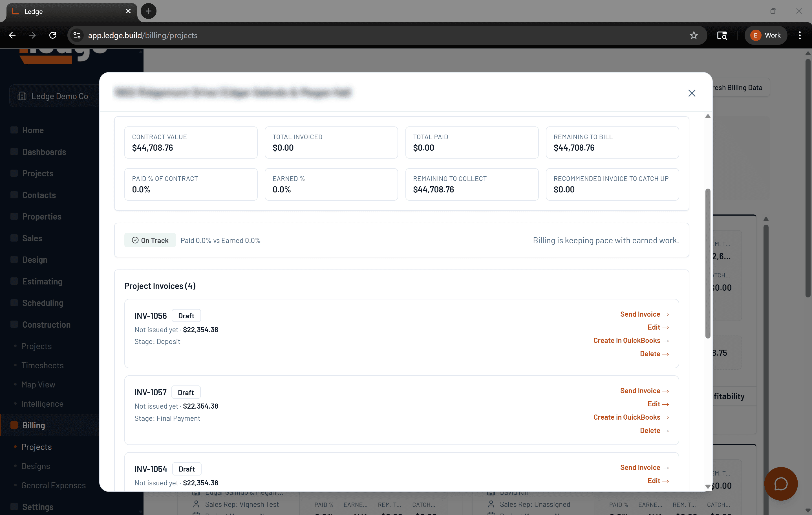Open General Expenses under Billing
This screenshot has width=812, height=515.
tap(54, 485)
